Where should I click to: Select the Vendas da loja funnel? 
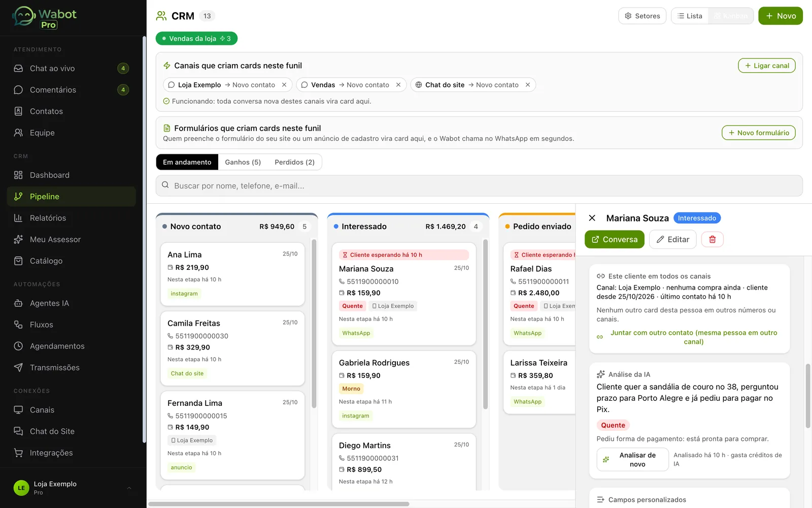click(x=196, y=39)
